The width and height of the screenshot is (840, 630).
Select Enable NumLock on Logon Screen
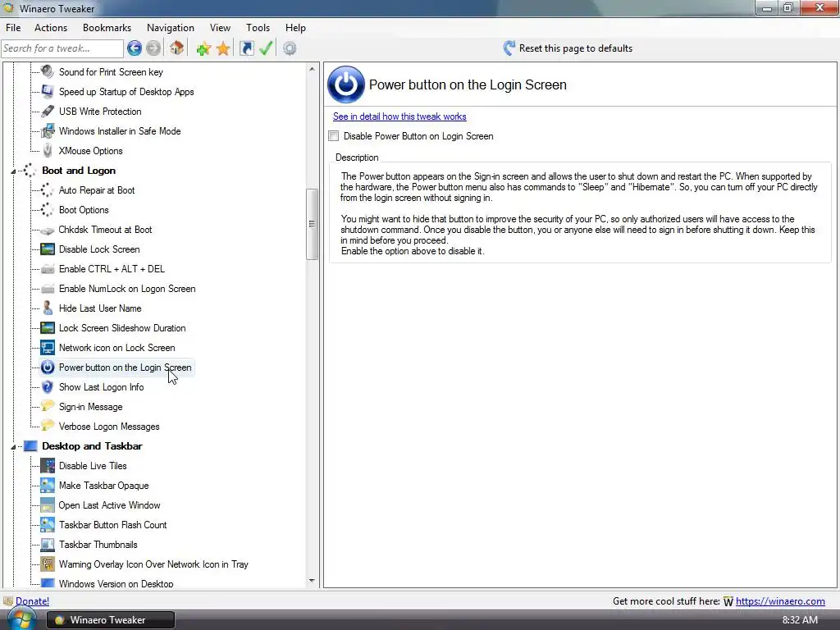tap(127, 289)
